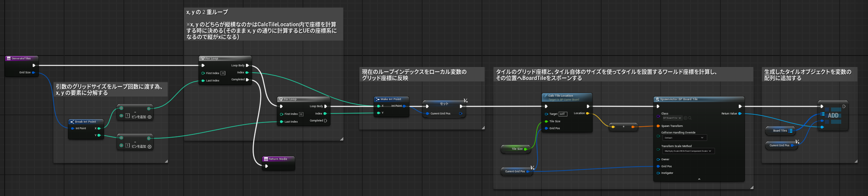The height and width of the screenshot is (196, 868).
Task: Click the Instigator pin on SpawnActor
Action: (658, 173)
